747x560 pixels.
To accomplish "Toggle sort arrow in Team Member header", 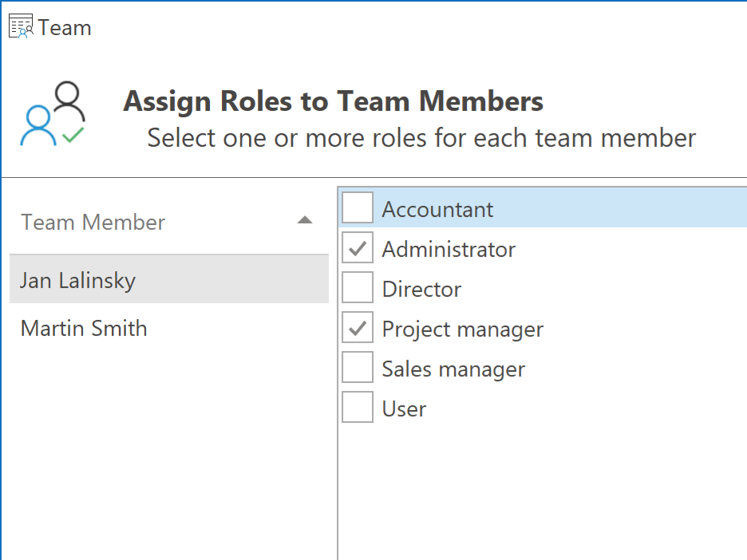I will [305, 220].
